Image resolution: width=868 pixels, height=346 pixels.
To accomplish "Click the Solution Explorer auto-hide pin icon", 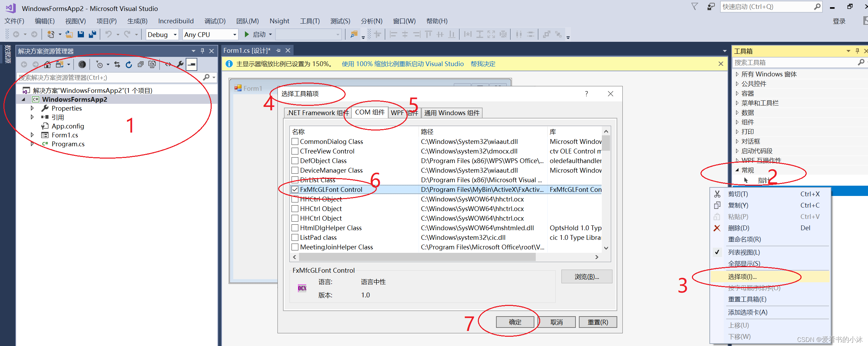I will tap(202, 51).
